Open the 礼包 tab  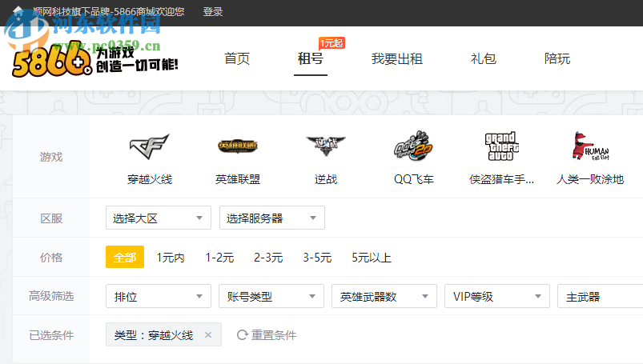[x=484, y=58]
